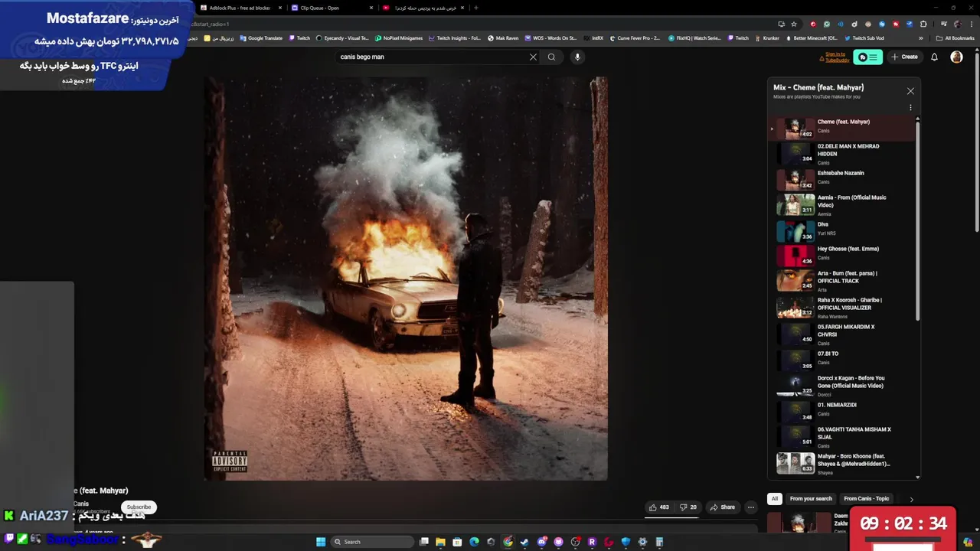Open Windows Settings gear on taskbar

[642, 542]
